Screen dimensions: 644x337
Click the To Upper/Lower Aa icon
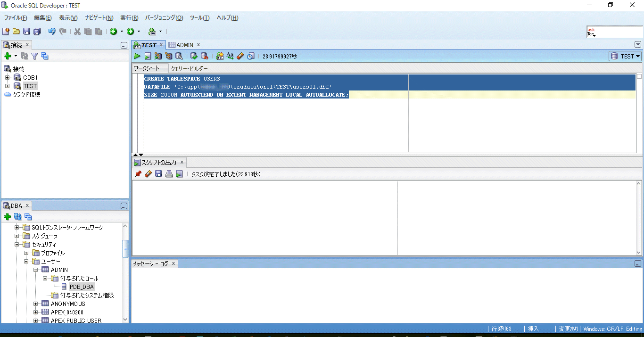[x=230, y=56]
